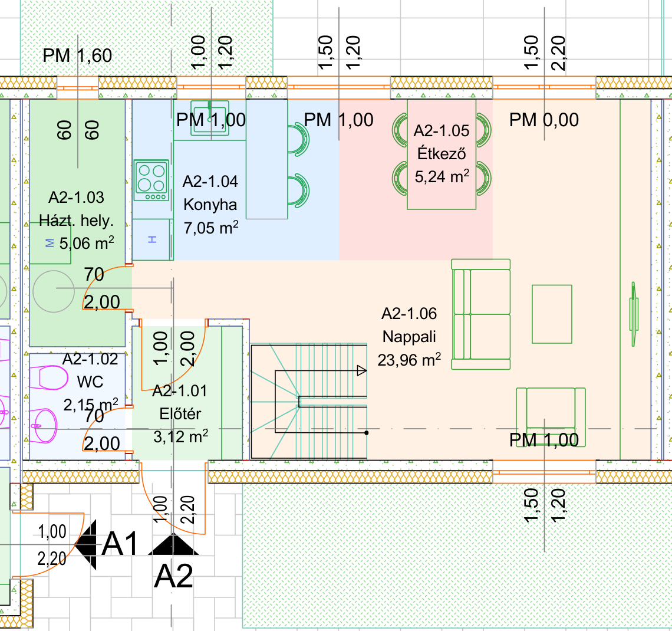Select the wall-mounted TV symbol
The width and height of the screenshot is (672, 631).
click(x=634, y=314)
